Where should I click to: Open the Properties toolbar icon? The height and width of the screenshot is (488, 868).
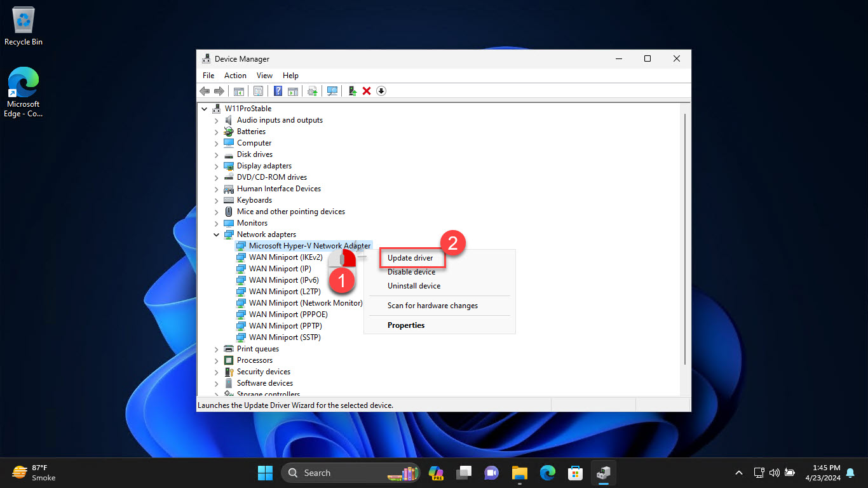(x=259, y=91)
